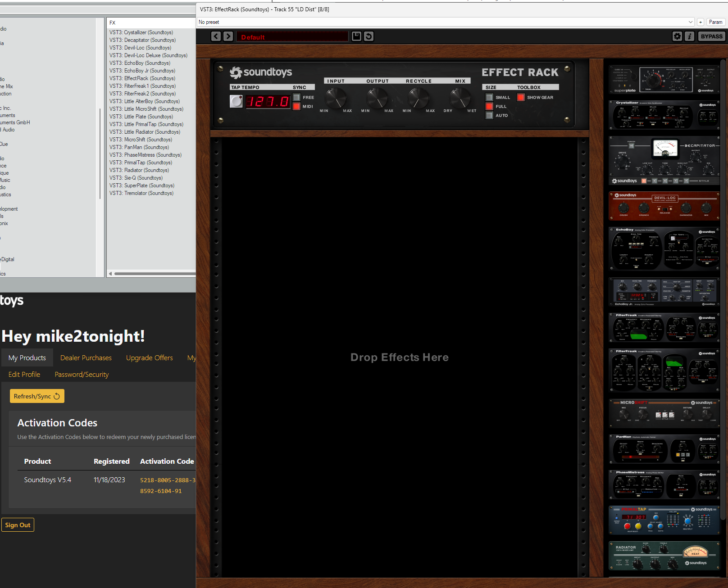Image resolution: width=728 pixels, height=588 pixels.
Task: Click the activation code 8592-6104-91 line
Action: tap(161, 491)
